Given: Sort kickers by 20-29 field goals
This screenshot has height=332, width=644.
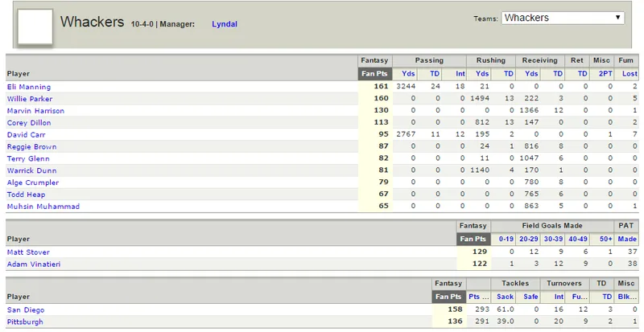Looking at the screenshot, I should (x=529, y=239).
